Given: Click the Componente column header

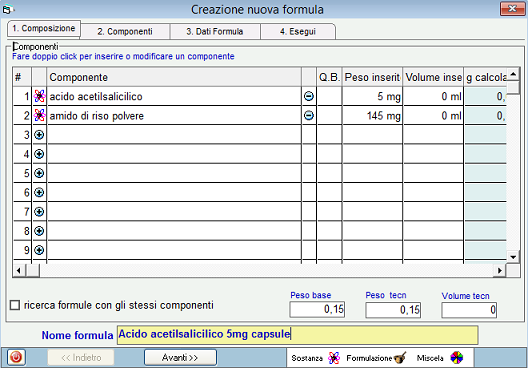Looking at the screenshot, I should tap(174, 77).
